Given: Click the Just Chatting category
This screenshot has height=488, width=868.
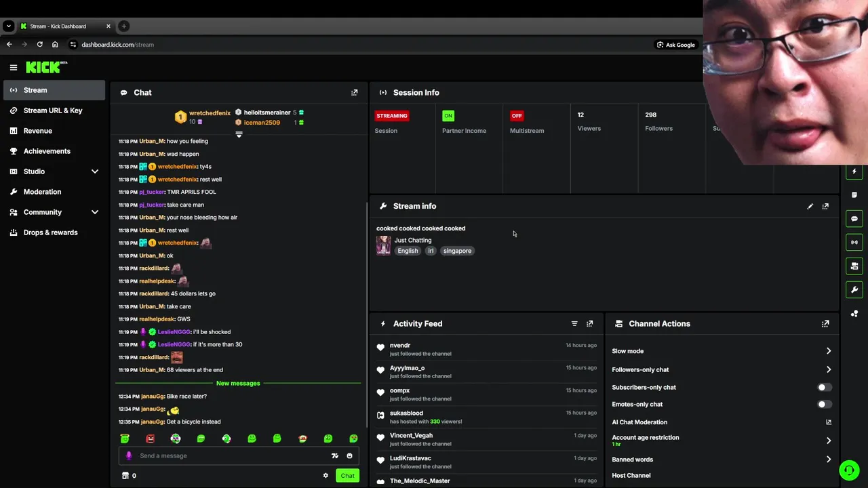Looking at the screenshot, I should pyautogui.click(x=413, y=241).
